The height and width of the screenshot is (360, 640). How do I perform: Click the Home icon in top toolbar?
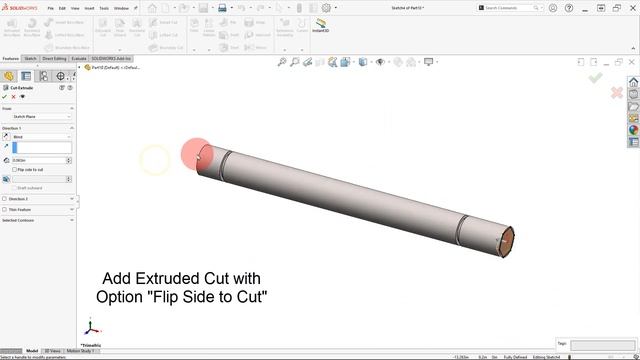[152, 8]
